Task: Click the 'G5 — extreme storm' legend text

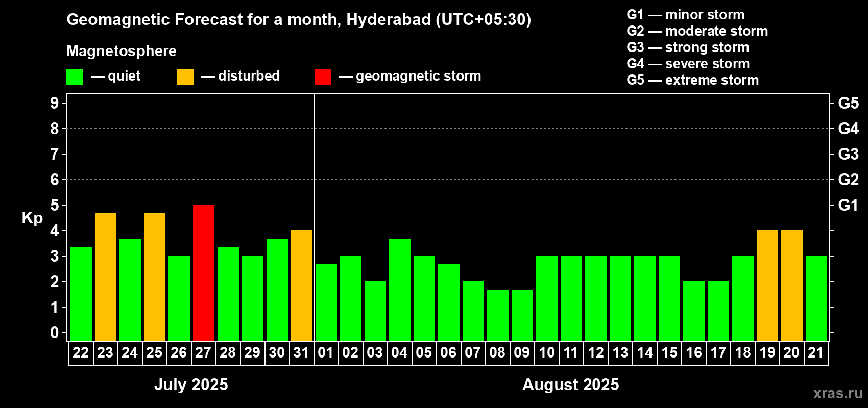Action: (693, 80)
